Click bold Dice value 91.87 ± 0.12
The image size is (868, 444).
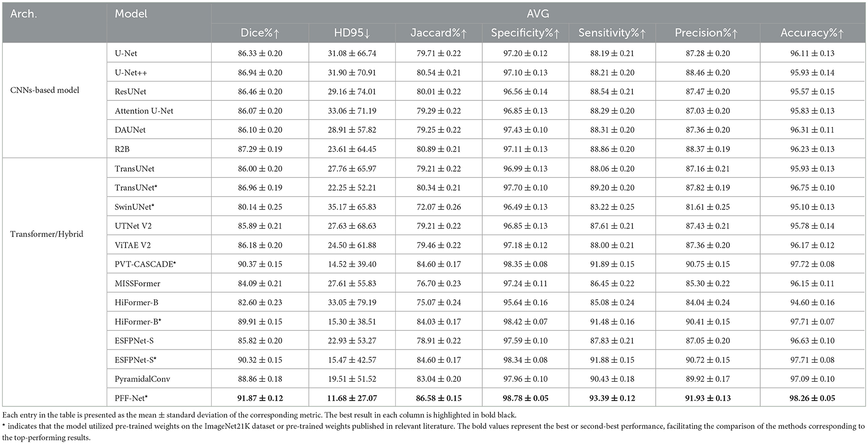click(x=260, y=398)
